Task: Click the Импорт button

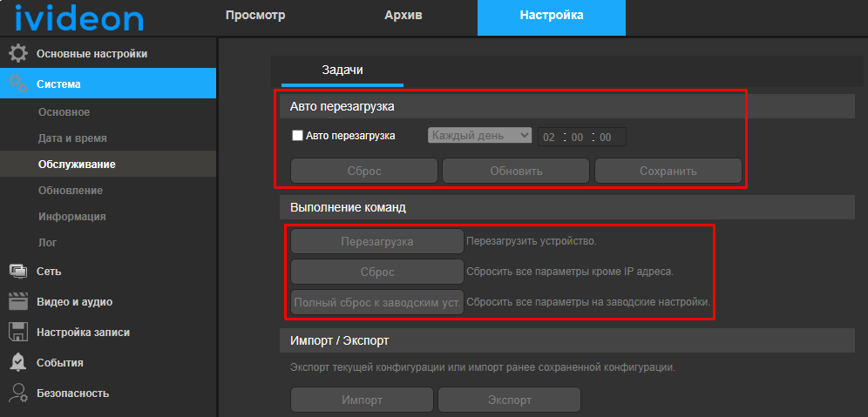Action: (362, 400)
